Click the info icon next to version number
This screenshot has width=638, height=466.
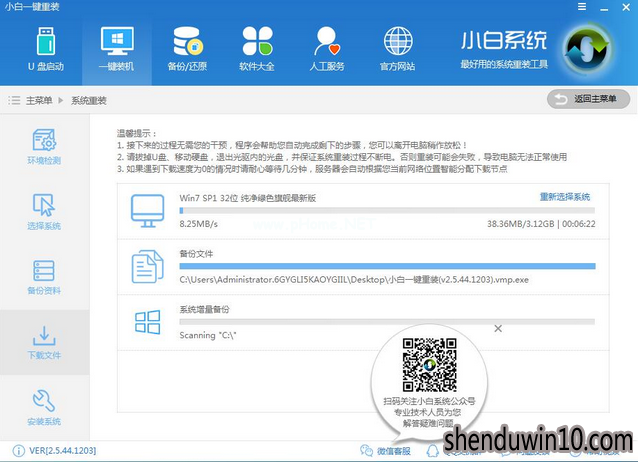tap(19, 451)
